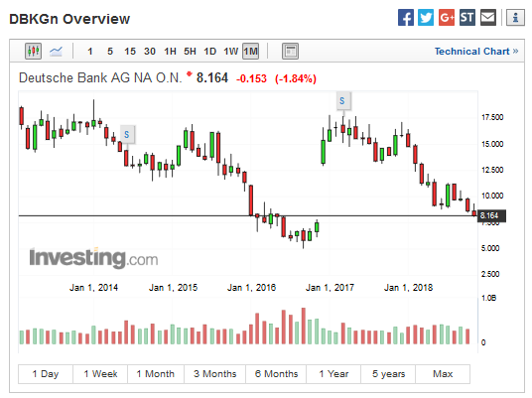Click the 1.0B volume axis label

tap(488, 298)
